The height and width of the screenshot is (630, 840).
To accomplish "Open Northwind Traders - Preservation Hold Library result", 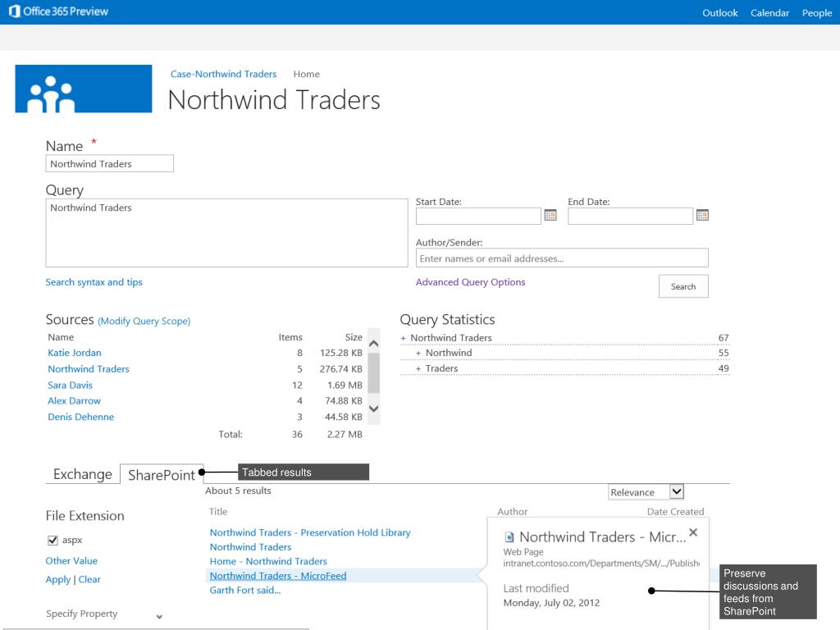I will [x=310, y=532].
